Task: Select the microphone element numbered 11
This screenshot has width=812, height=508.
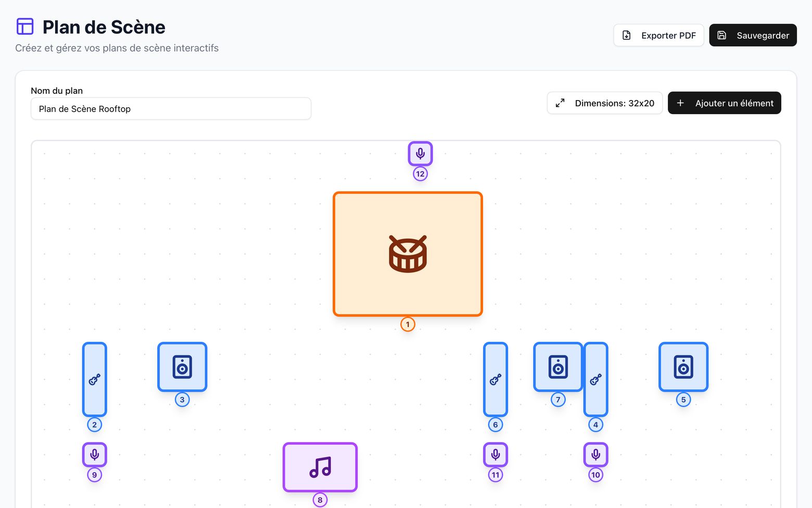Action: 496,455
